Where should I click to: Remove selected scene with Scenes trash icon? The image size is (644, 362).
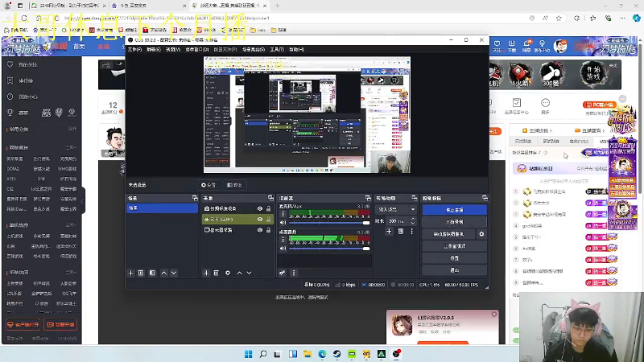(x=140, y=273)
